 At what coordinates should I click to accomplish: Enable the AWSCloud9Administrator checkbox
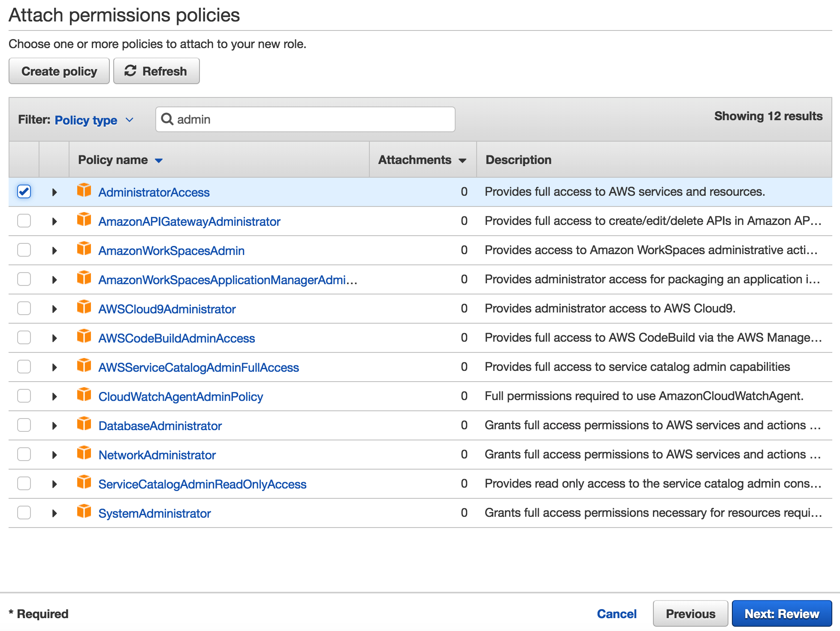point(24,308)
